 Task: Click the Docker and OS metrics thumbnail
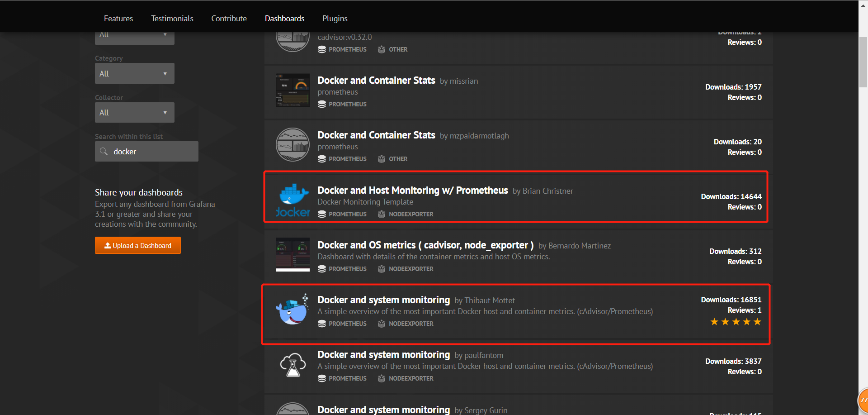(x=292, y=254)
